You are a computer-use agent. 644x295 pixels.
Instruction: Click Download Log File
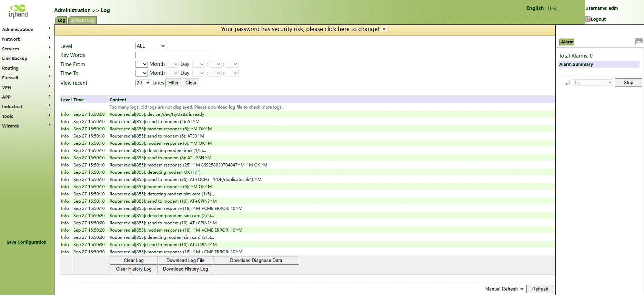pos(185,261)
